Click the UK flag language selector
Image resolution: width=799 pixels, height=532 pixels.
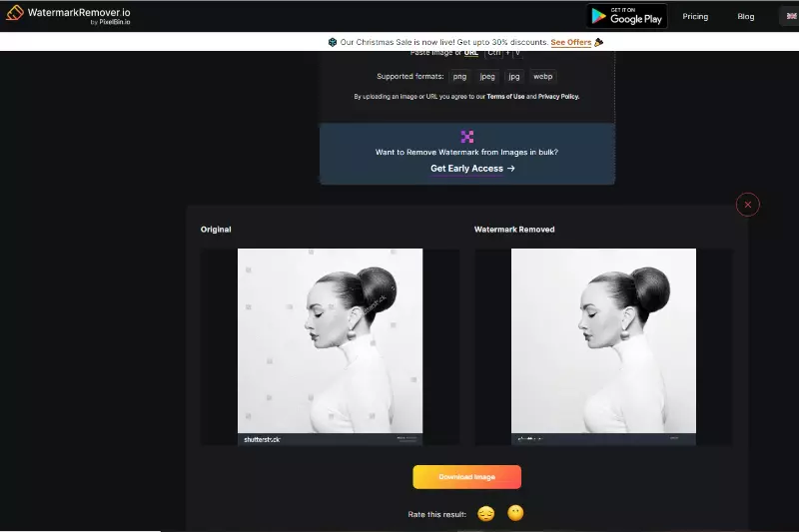[789, 17]
